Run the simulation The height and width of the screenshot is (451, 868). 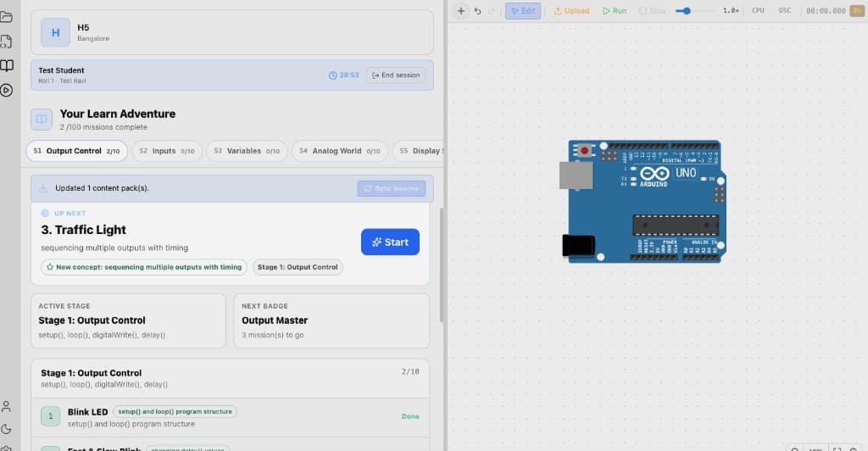pyautogui.click(x=615, y=11)
